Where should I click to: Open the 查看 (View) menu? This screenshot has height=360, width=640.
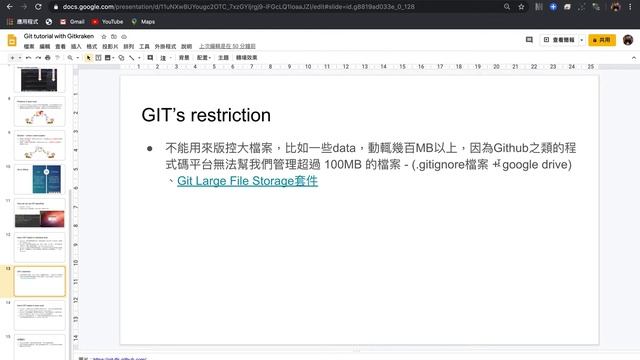60,47
